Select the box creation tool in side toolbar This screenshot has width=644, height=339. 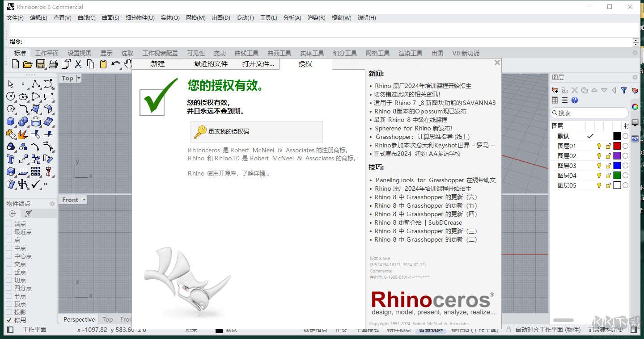[x=10, y=121]
